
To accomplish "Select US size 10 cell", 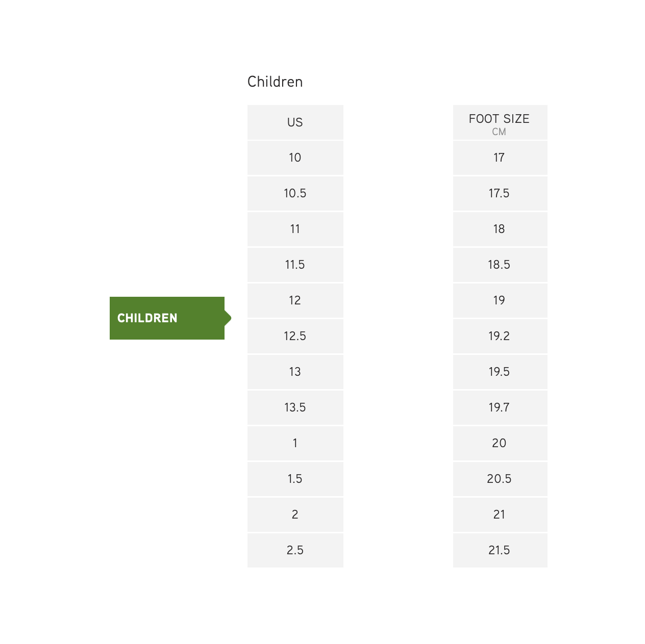I will tap(295, 158).
